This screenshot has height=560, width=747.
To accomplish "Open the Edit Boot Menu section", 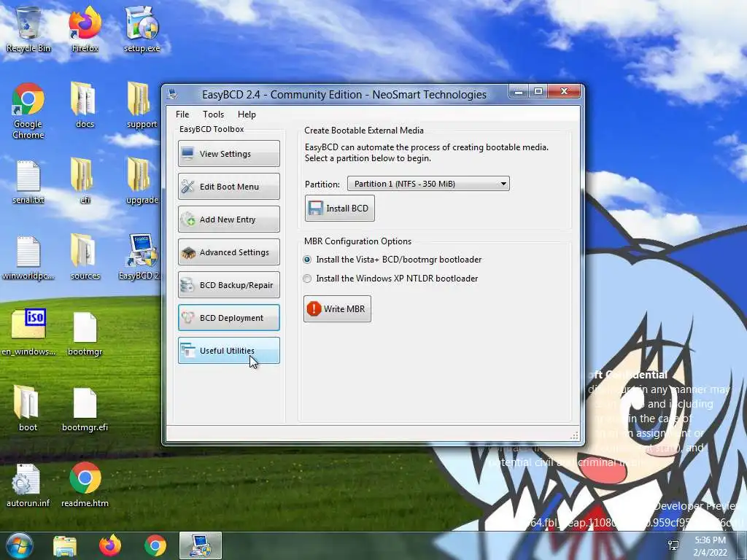I will point(228,186).
